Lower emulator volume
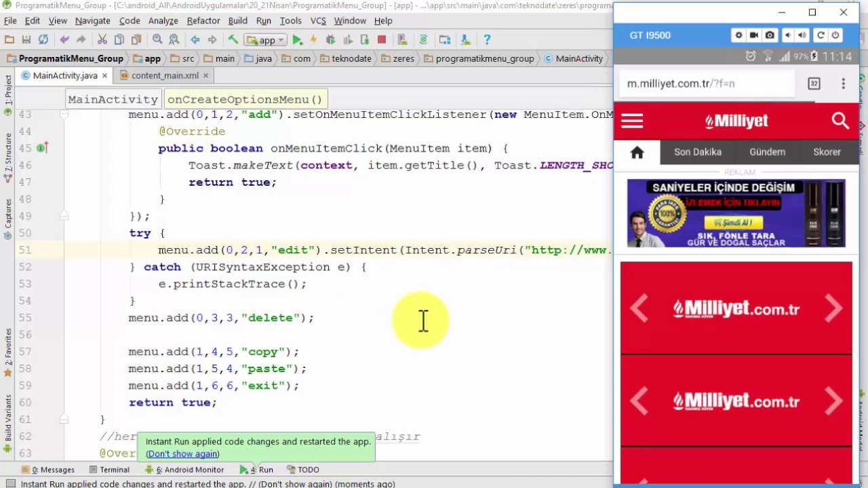Viewport: 868px width, 488px height. [788, 35]
